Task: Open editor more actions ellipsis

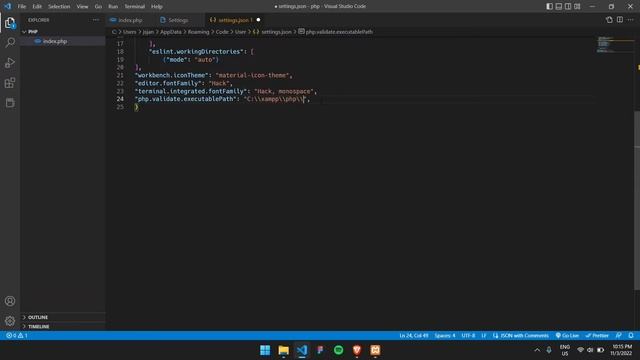Action: 631,20
